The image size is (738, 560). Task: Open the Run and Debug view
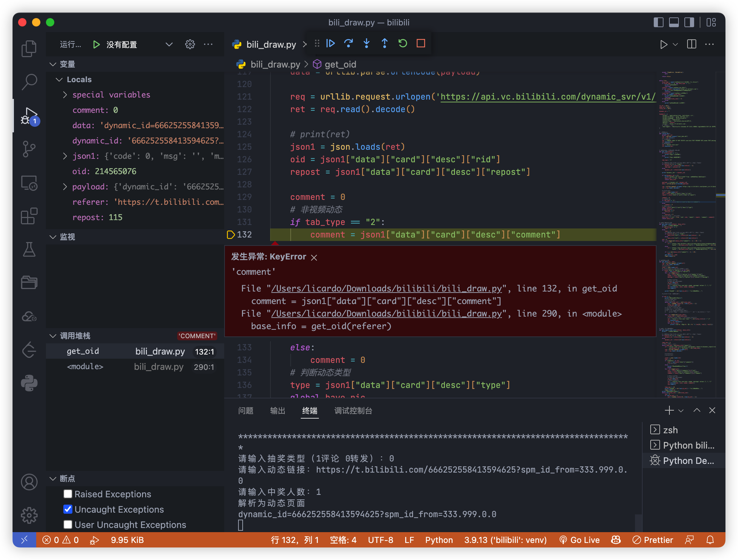(29, 116)
